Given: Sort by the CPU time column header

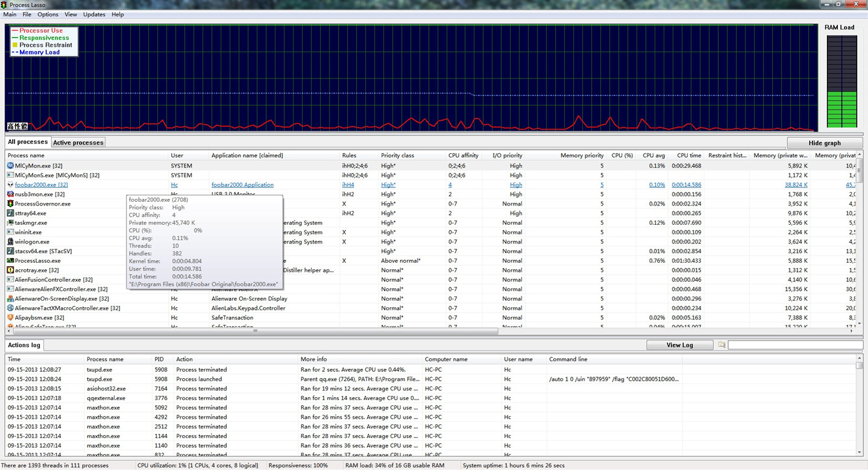Looking at the screenshot, I should click(687, 155).
